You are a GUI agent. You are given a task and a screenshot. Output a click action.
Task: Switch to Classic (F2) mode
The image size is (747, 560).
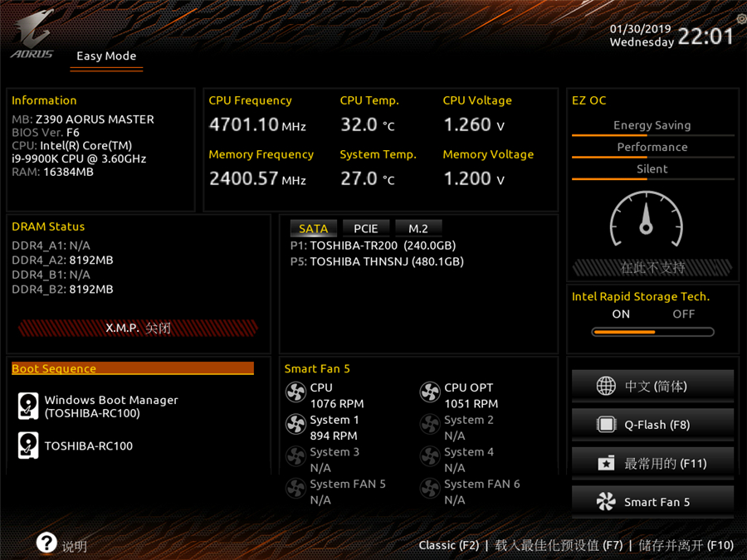(448, 545)
